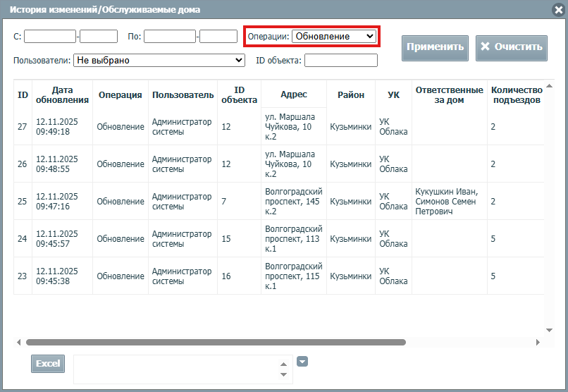Click the horizontal scrollbar right arrow
This screenshot has height=392, width=568.
click(x=538, y=343)
